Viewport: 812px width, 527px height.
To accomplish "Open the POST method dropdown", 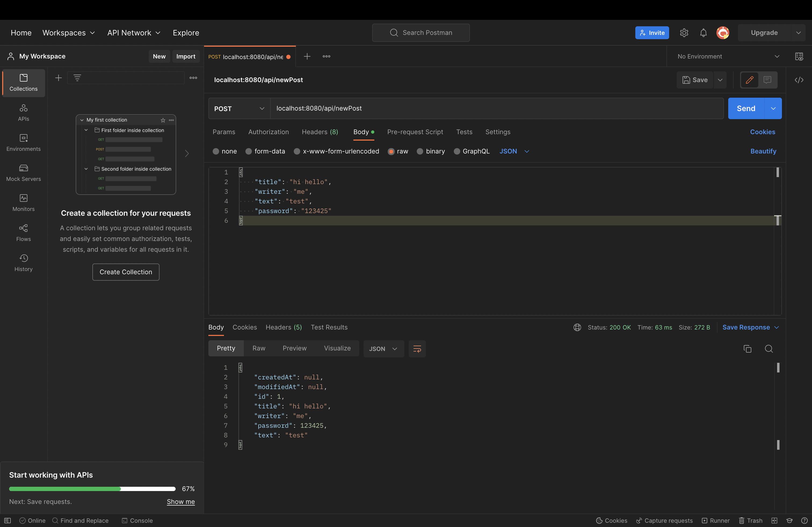I will tap(239, 108).
